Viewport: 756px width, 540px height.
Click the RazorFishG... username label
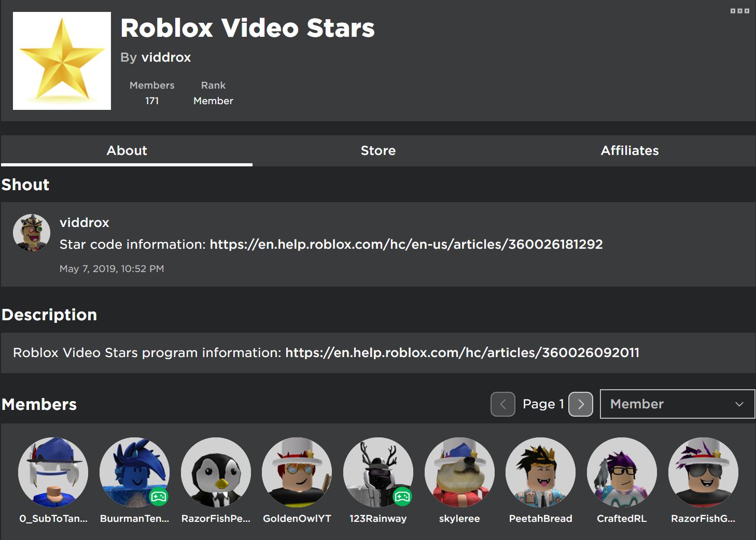pyautogui.click(x=703, y=518)
